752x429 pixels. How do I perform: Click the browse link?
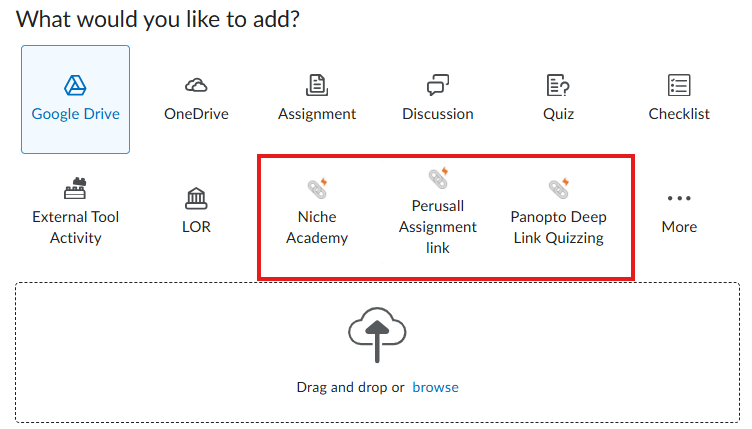[435, 387]
